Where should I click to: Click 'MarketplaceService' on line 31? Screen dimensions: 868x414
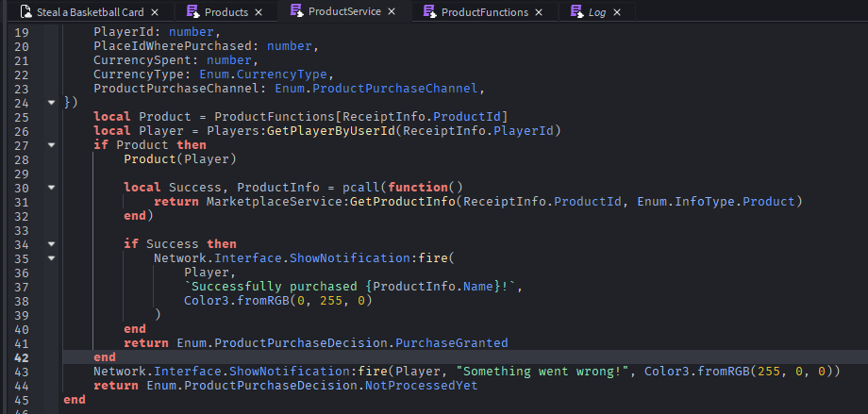(275, 202)
